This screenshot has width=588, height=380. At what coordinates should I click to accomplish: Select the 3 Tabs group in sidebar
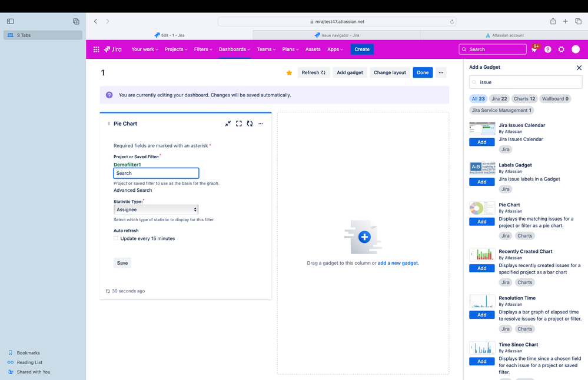pyautogui.click(x=43, y=35)
